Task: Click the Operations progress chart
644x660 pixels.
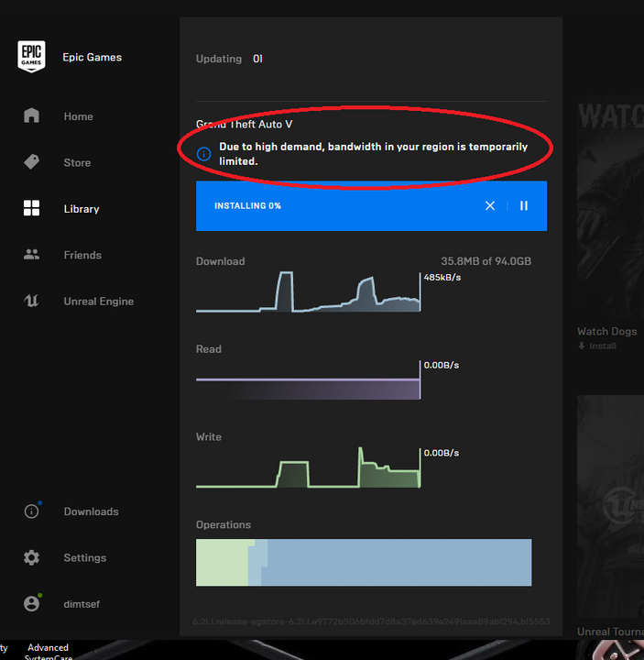Action: pyautogui.click(x=364, y=562)
